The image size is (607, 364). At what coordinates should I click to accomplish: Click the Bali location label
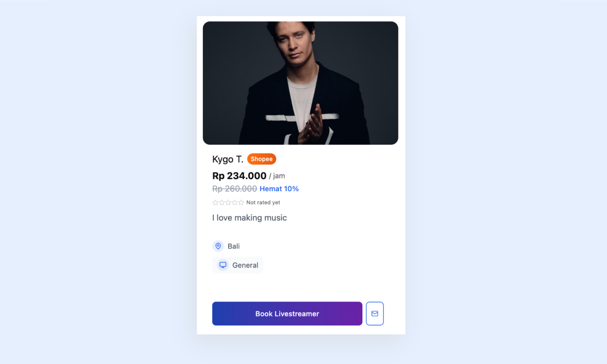click(x=234, y=246)
